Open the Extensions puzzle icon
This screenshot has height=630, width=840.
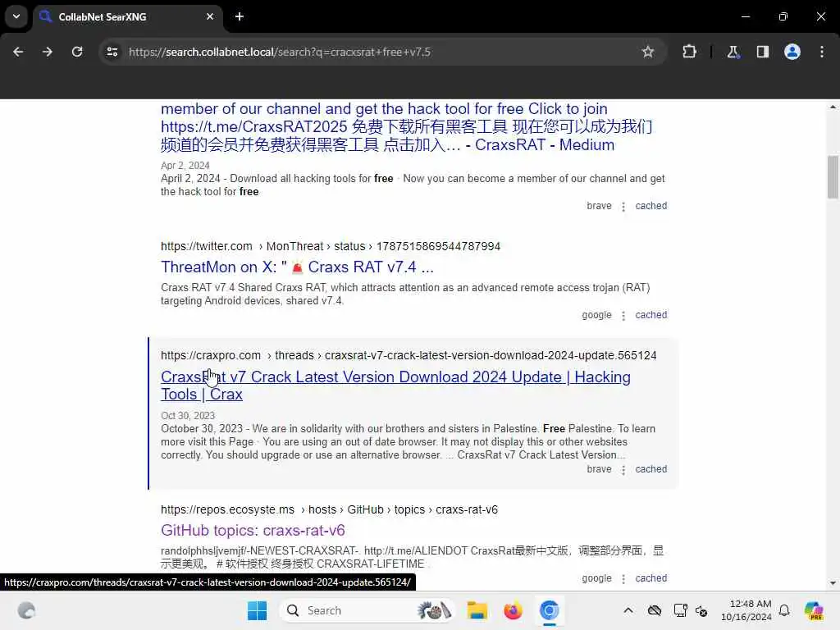[x=689, y=52]
